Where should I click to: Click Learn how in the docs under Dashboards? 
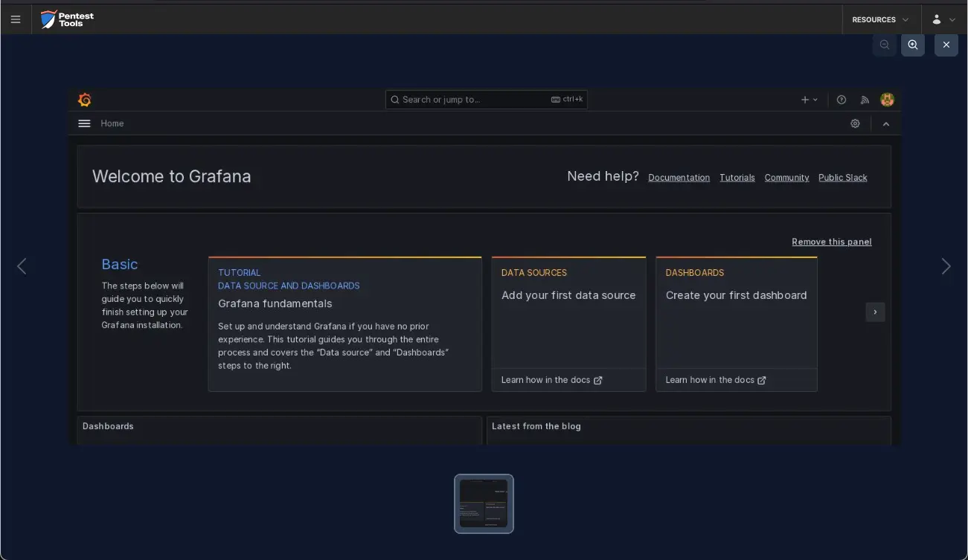click(716, 380)
